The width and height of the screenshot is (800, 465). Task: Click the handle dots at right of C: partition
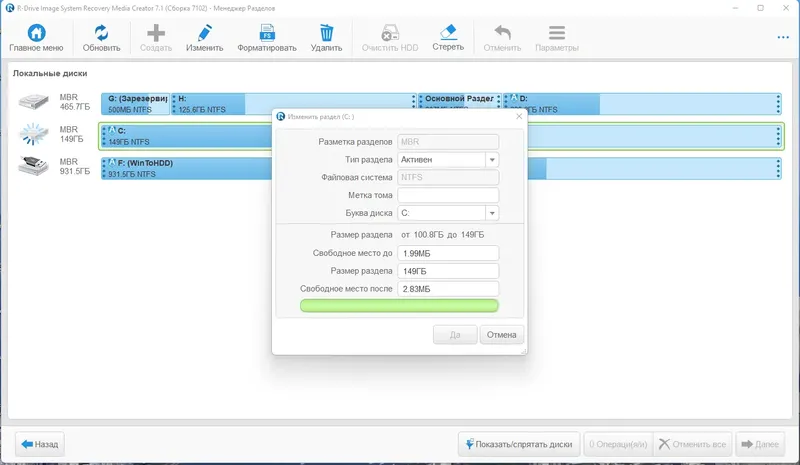(778, 136)
